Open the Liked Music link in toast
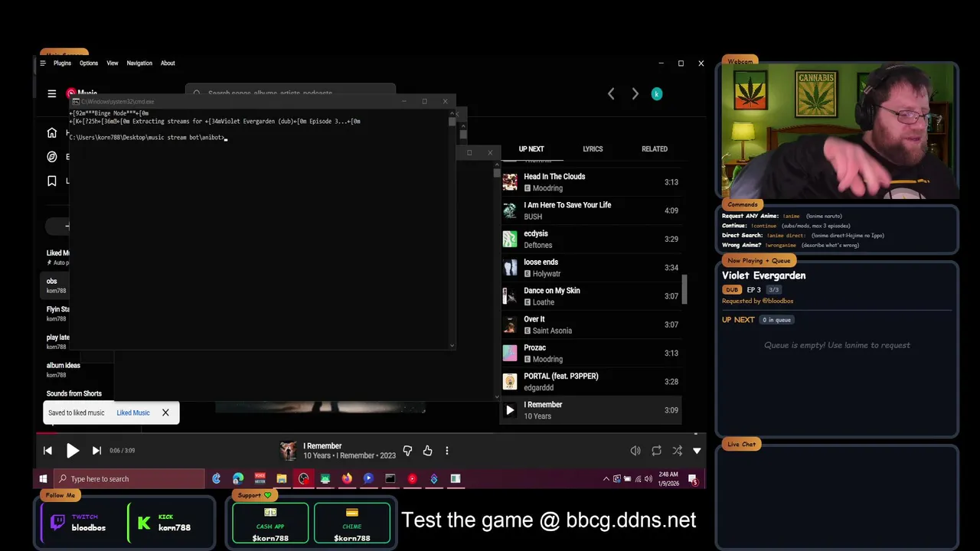 coord(133,413)
